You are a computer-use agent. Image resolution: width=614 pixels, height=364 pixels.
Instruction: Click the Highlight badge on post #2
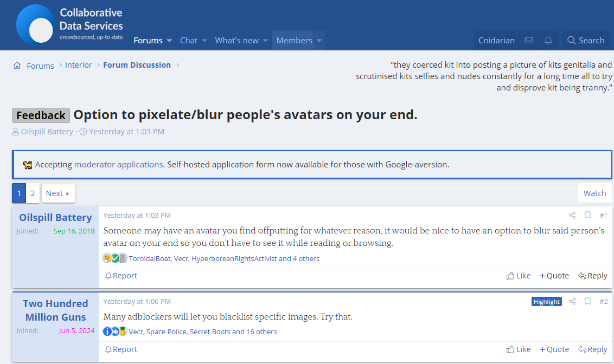(547, 302)
